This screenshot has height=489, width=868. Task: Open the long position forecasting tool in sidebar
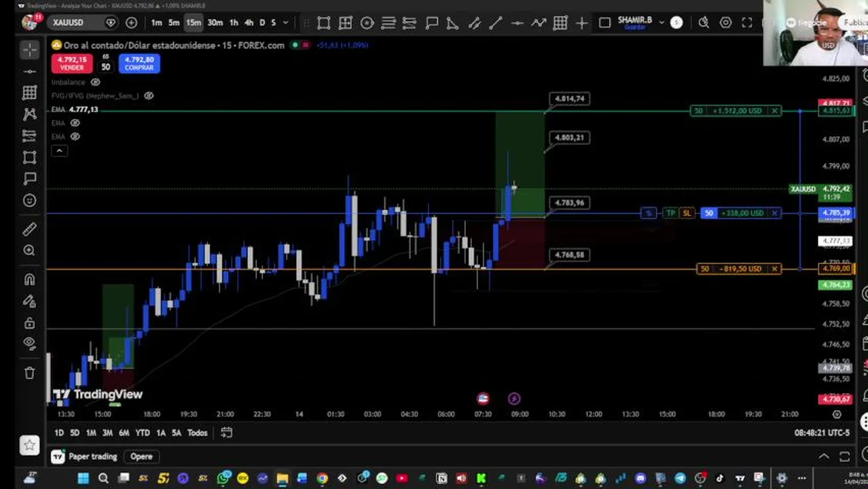coord(29,135)
